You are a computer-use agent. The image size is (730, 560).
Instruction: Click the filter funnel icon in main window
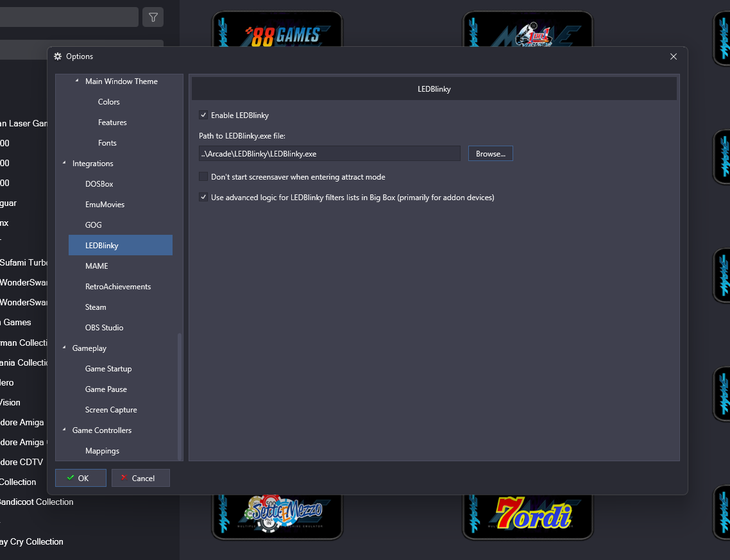pyautogui.click(x=153, y=17)
